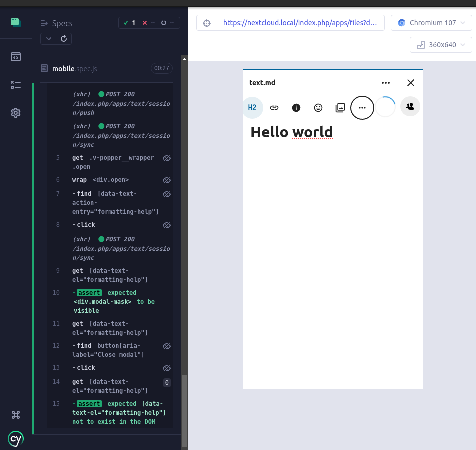The height and width of the screenshot is (450, 476).
Task: Click the insert image icon
Action: point(340,107)
